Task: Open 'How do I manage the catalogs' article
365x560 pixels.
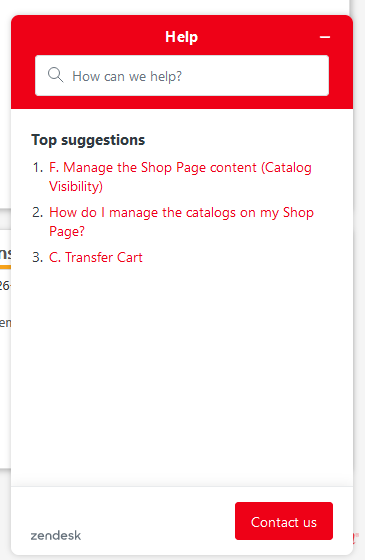Action: coord(181,222)
